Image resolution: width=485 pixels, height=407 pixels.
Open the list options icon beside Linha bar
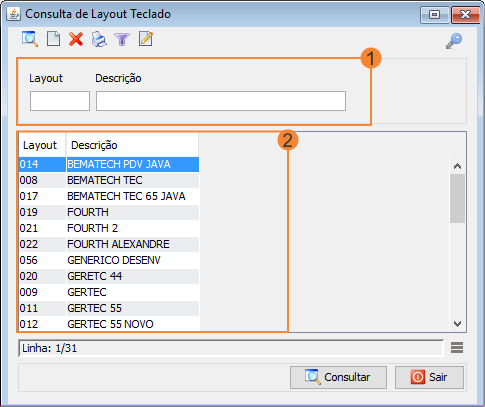pos(457,348)
